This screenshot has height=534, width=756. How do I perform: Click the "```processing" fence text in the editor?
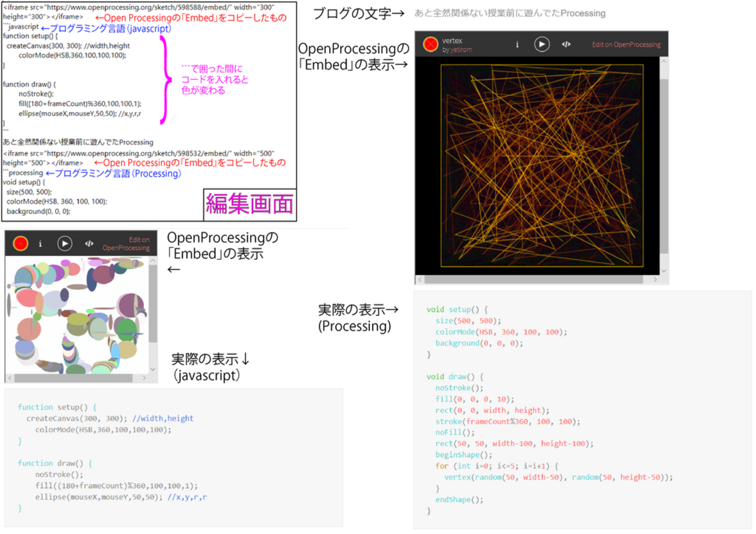pos(23,173)
